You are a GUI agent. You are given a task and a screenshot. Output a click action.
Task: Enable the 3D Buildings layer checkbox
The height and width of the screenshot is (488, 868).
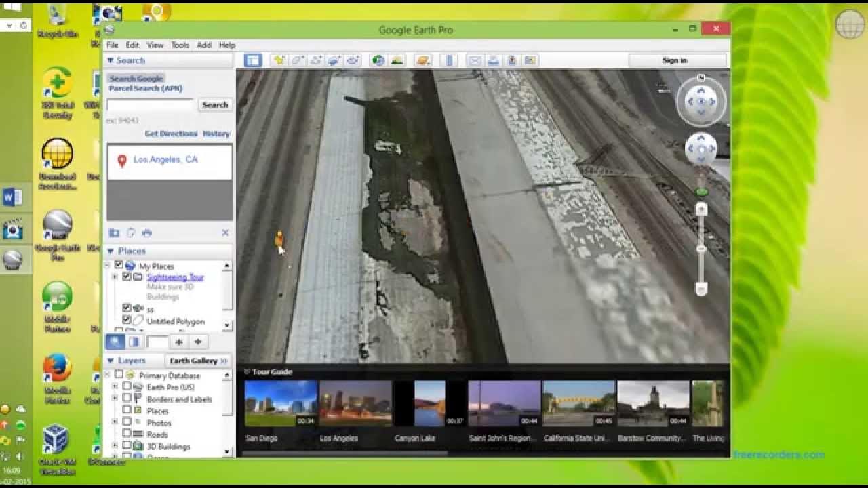pyautogui.click(x=126, y=446)
